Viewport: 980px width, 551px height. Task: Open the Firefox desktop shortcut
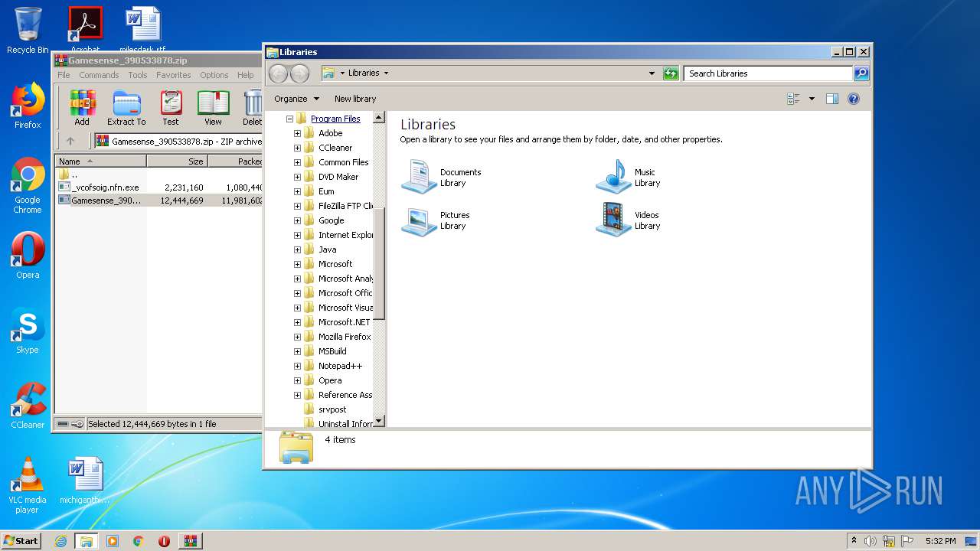(x=28, y=106)
